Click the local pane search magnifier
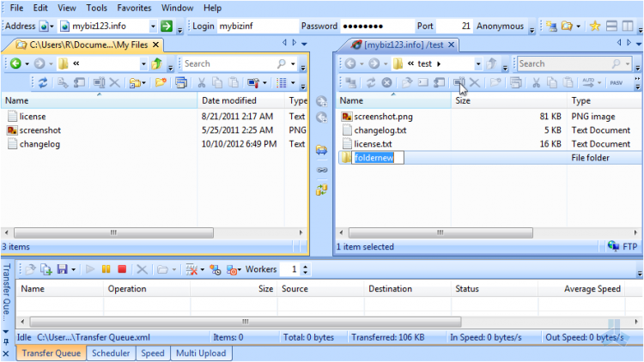The image size is (644, 362). (x=282, y=63)
